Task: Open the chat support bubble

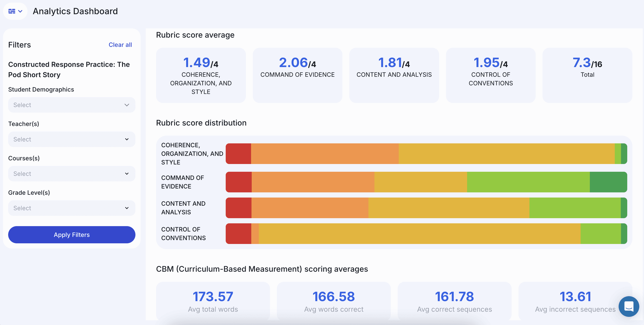Action: 629,306
